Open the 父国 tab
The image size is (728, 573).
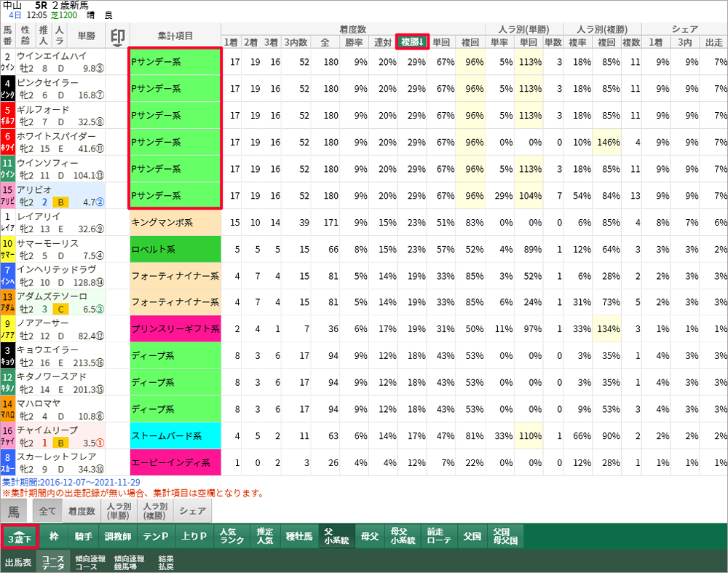tap(472, 537)
